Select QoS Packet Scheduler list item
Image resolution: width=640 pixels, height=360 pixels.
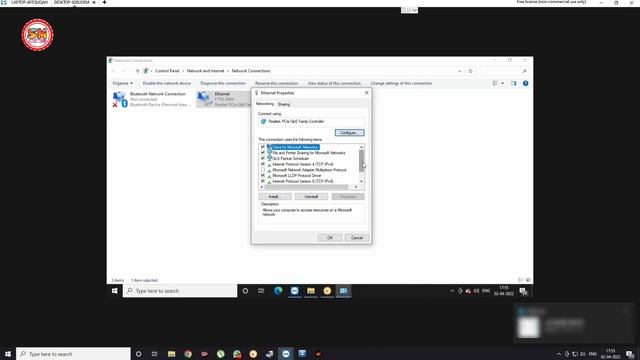(x=291, y=158)
